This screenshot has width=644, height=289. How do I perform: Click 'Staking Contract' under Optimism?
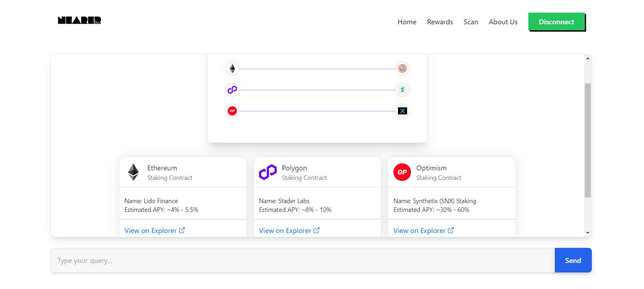point(439,178)
